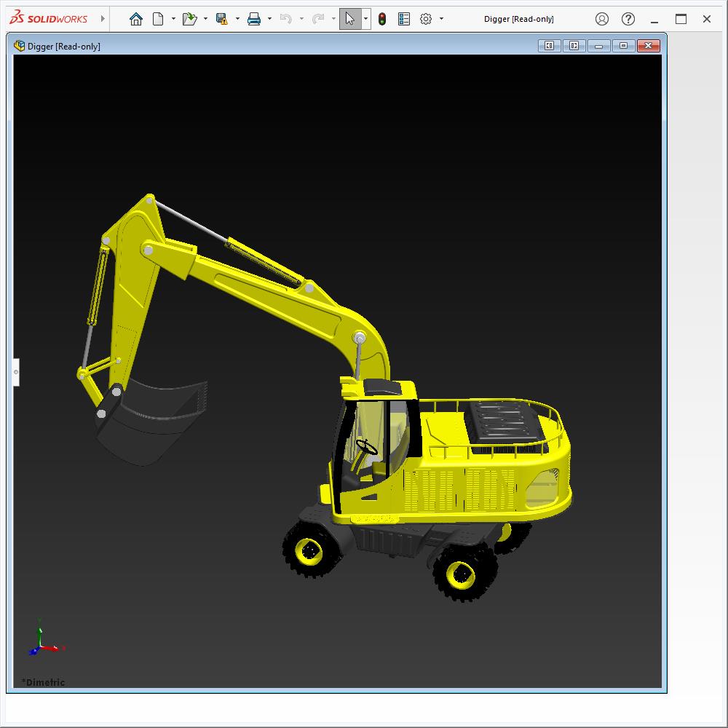This screenshot has height=728, width=728.
Task: Open the New document dropdown arrow
Action: click(173, 19)
